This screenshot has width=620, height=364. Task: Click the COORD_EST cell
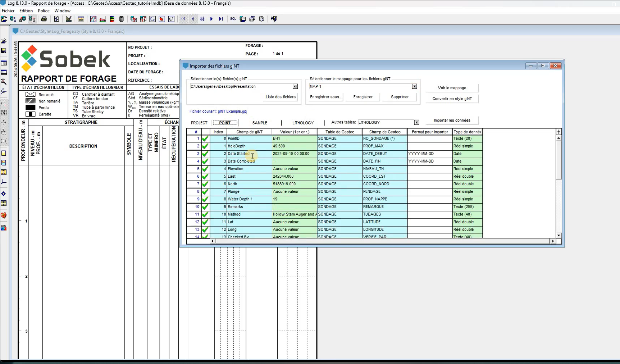tap(385, 176)
